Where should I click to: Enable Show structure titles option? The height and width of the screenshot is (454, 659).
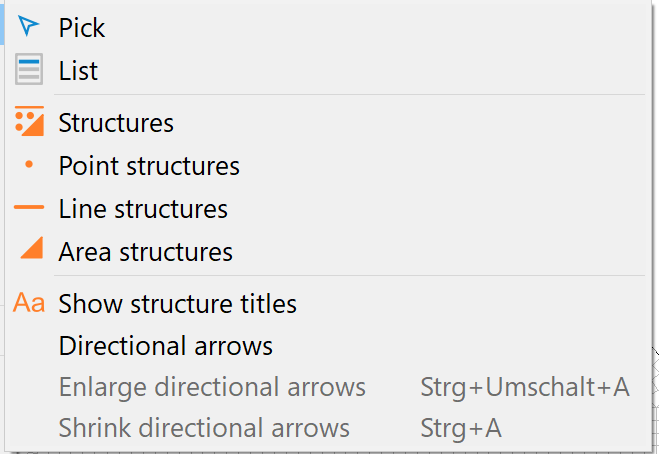(x=177, y=304)
